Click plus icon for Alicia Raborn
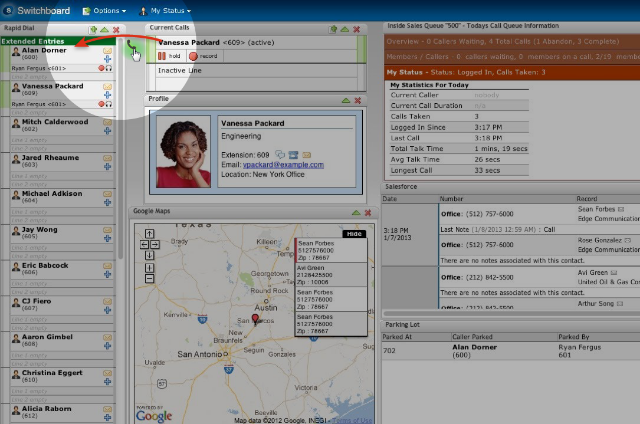640x424 pixels. 107,417
